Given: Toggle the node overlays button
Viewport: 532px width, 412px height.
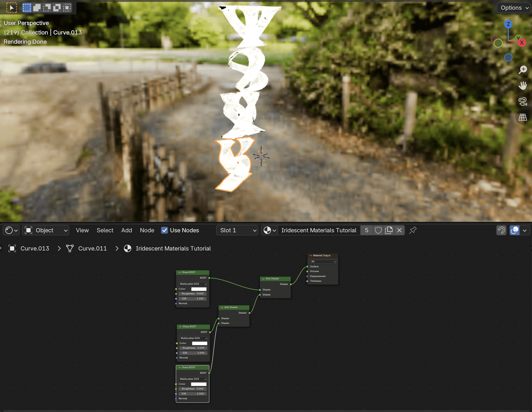Looking at the screenshot, I should [515, 230].
